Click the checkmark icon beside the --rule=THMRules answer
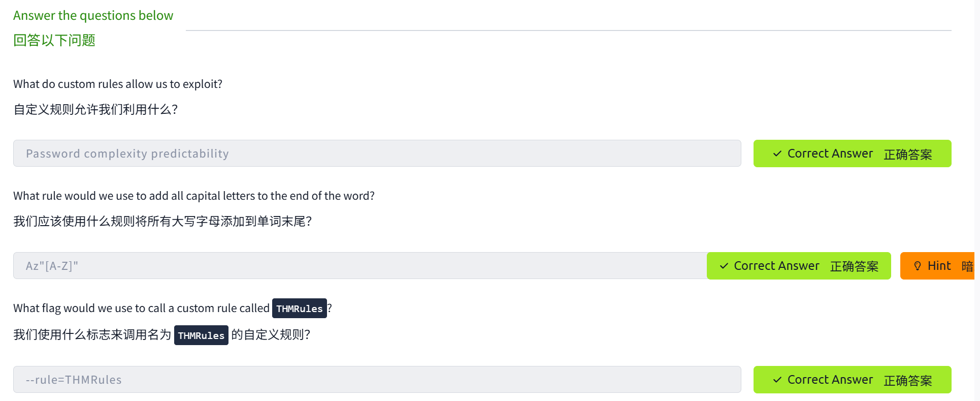Viewport: 980px width, 401px height. coord(777,380)
